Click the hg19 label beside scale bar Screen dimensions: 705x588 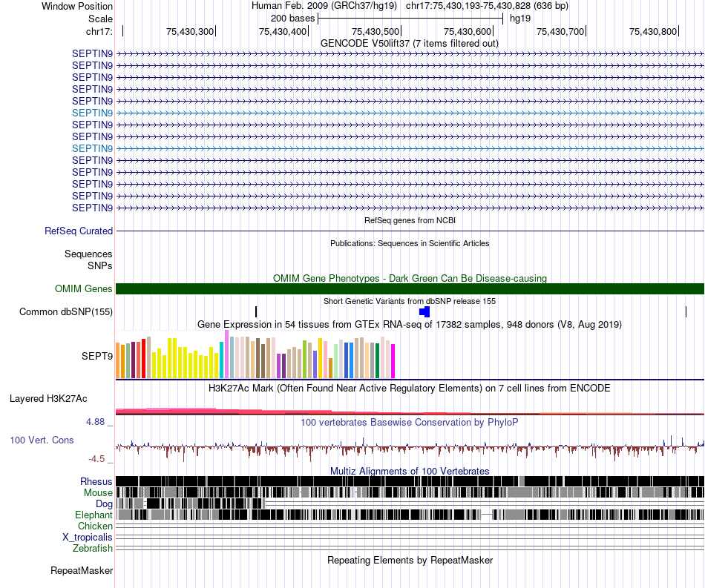pyautogui.click(x=520, y=19)
